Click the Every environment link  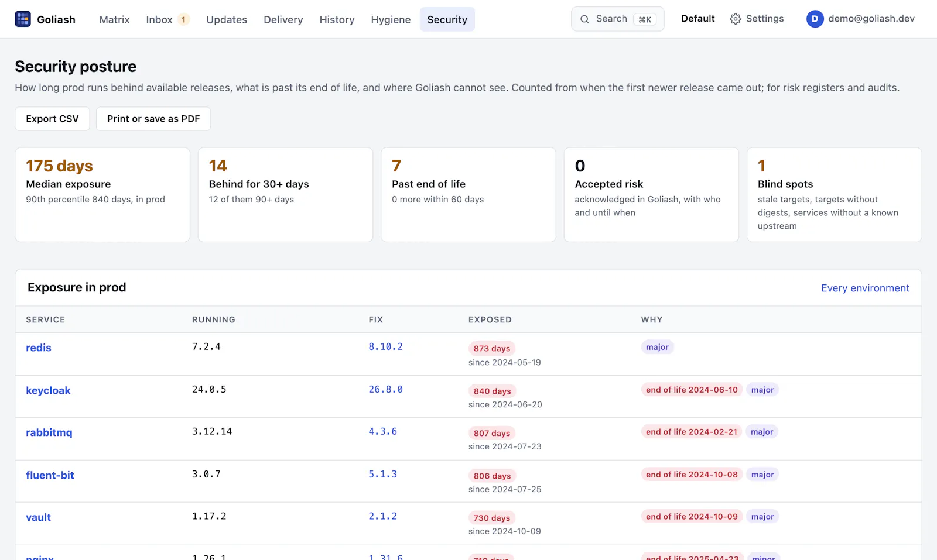(x=865, y=288)
